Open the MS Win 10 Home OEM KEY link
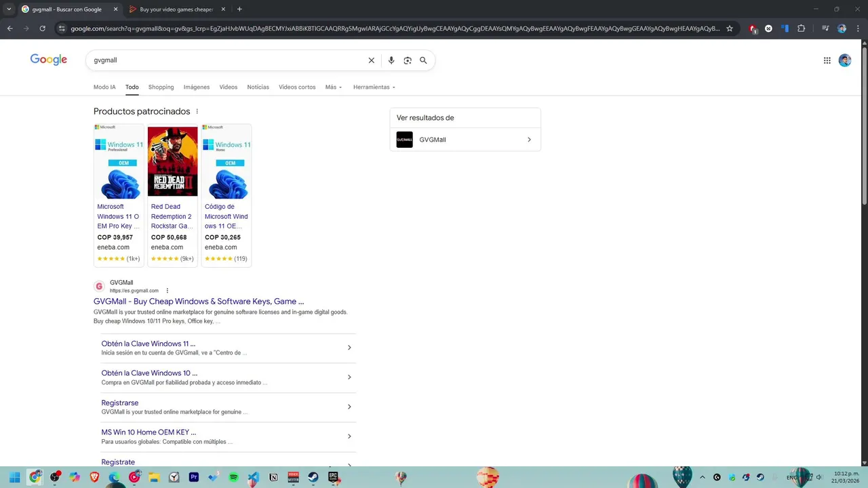 149,432
